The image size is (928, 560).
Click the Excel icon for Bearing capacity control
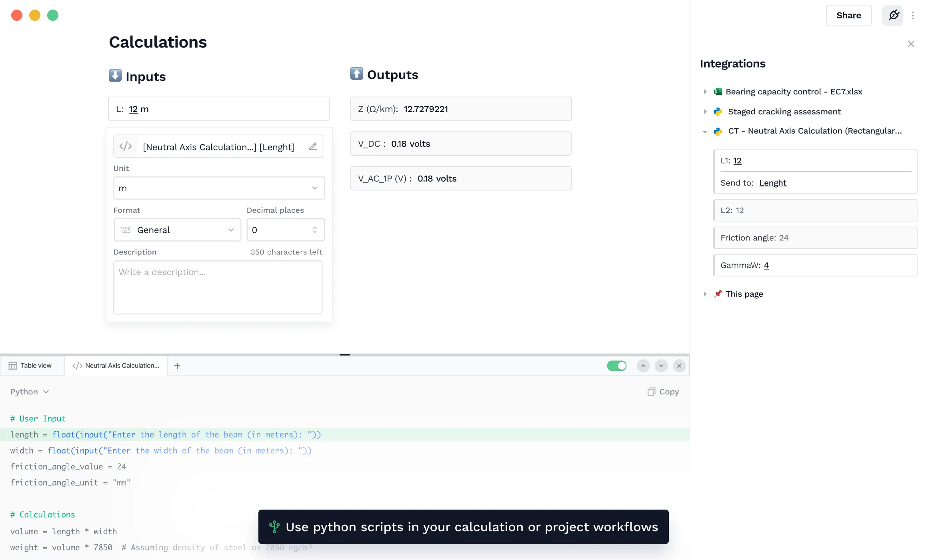tap(718, 91)
